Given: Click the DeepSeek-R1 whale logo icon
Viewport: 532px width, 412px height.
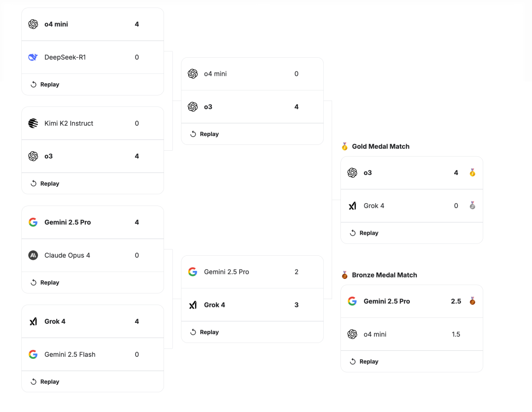Looking at the screenshot, I should (x=33, y=57).
